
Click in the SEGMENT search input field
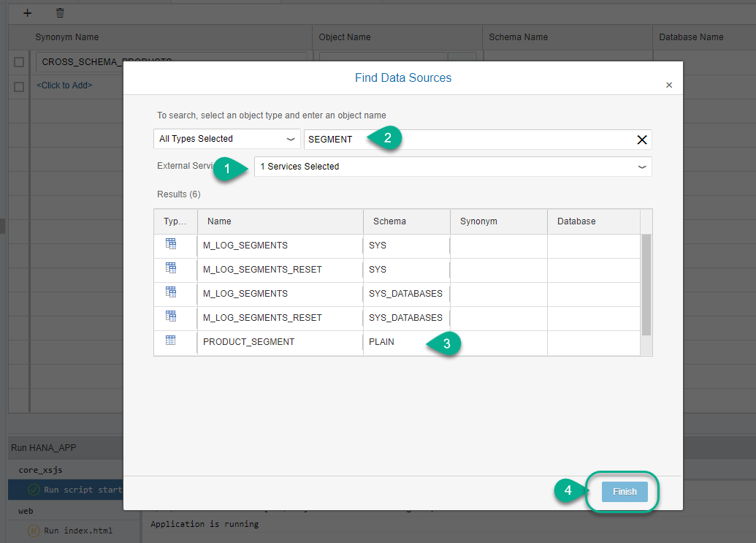pyautogui.click(x=478, y=140)
